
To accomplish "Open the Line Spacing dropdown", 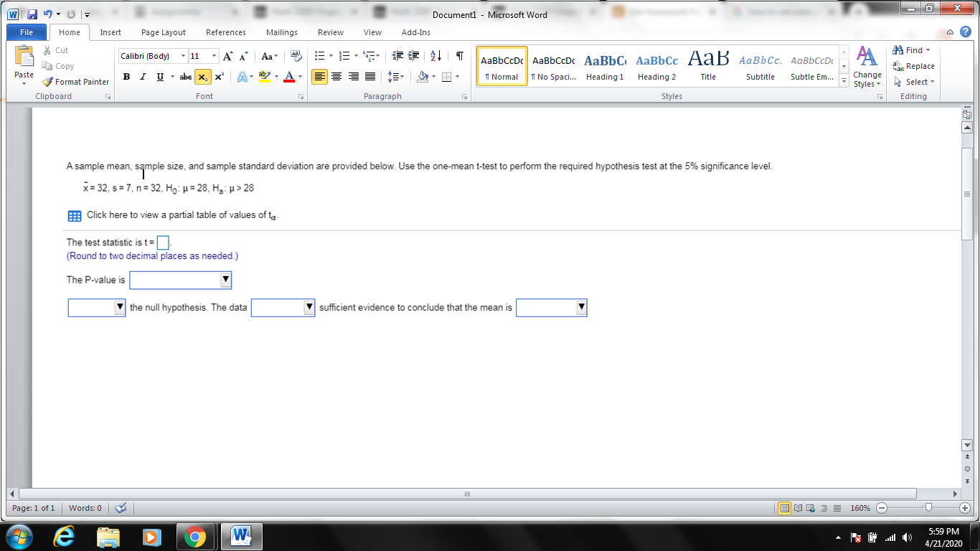I will [x=396, y=76].
